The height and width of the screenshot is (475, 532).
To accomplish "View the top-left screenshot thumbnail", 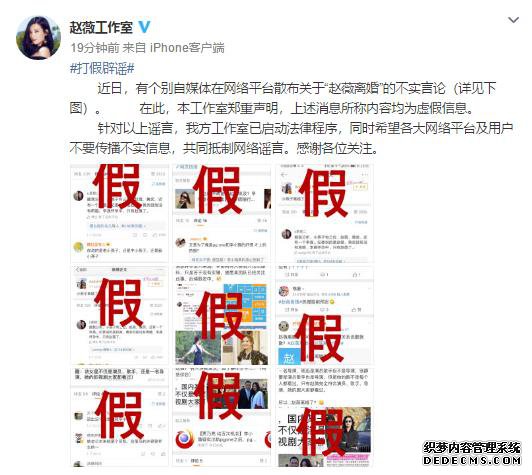I will 119,213.
